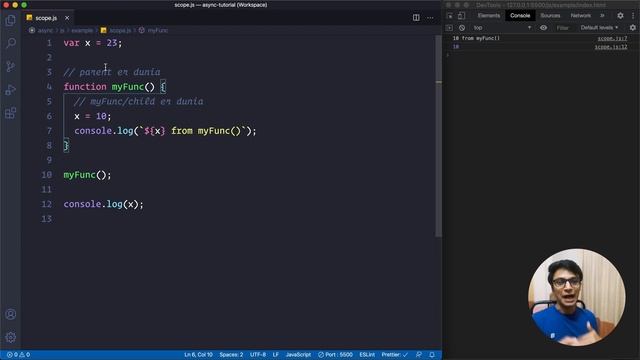The height and width of the screenshot is (360, 640).
Task: Clear the DevTools console
Action: (x=462, y=28)
